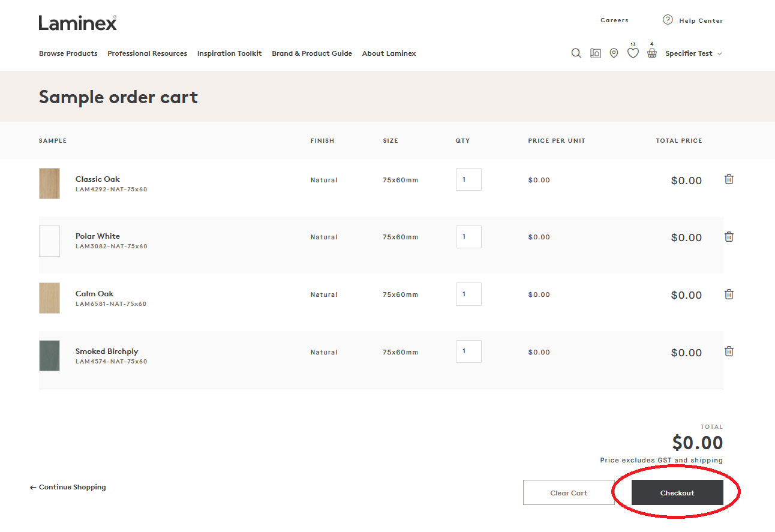Open the Inspiration Toolkit menu
775x532 pixels.
[229, 53]
